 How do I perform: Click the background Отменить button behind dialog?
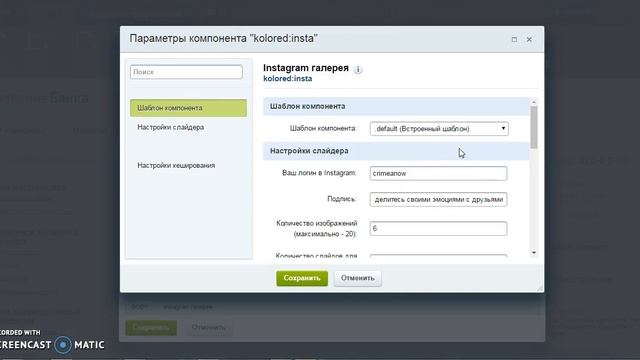209,328
